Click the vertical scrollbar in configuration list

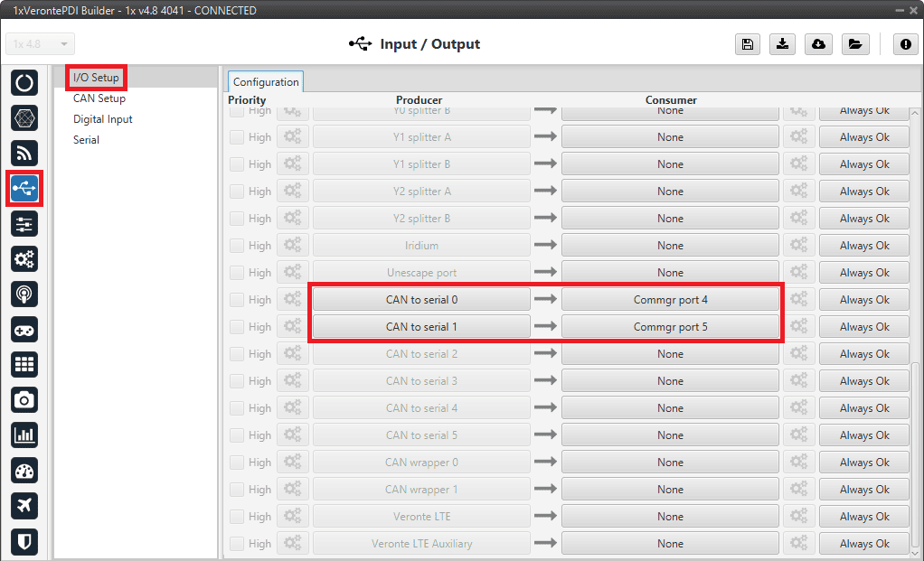(x=915, y=452)
